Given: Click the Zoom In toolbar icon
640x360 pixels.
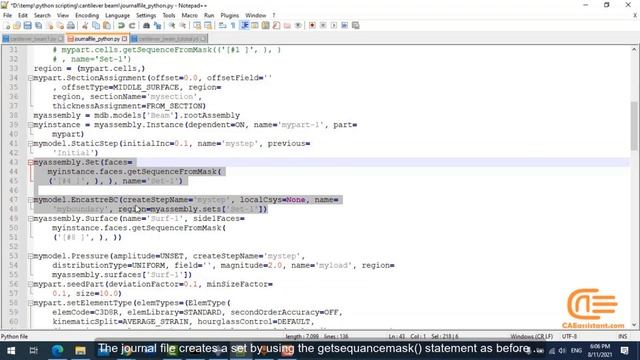Looking at the screenshot, I should (172, 26).
